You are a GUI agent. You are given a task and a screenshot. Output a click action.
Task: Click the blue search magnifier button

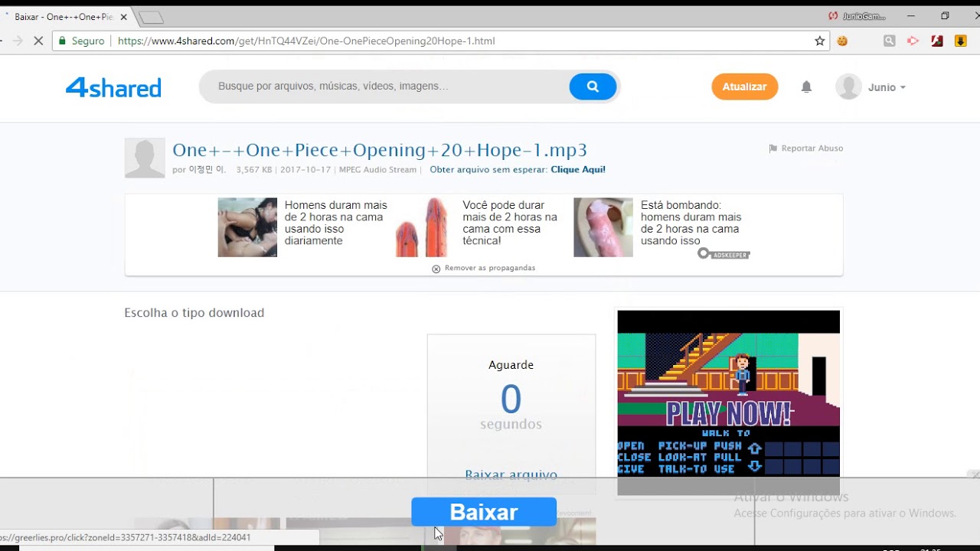(593, 86)
